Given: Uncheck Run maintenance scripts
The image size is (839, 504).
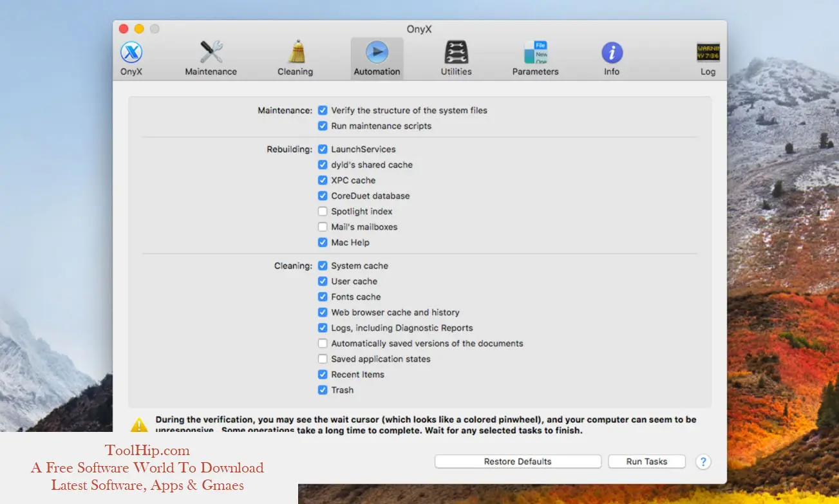Looking at the screenshot, I should pyautogui.click(x=323, y=126).
